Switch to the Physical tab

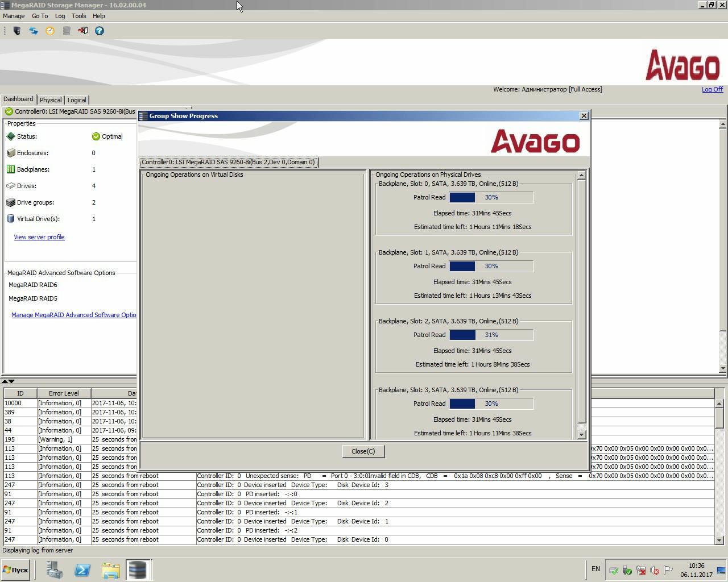(51, 100)
